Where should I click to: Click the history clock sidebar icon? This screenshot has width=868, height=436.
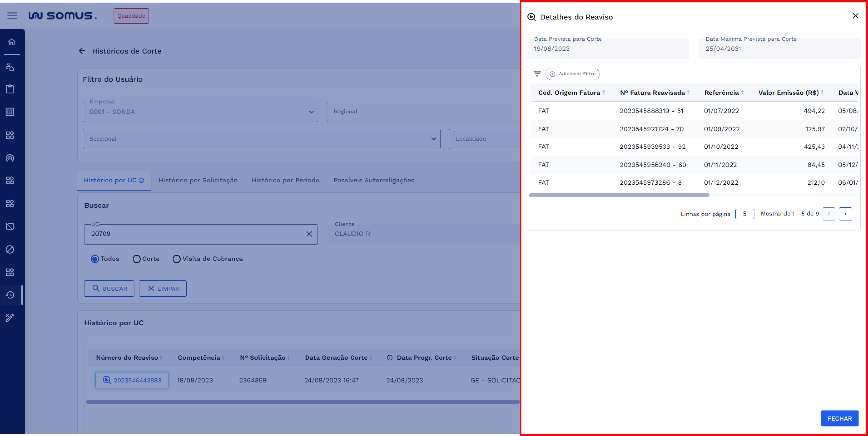(x=10, y=295)
